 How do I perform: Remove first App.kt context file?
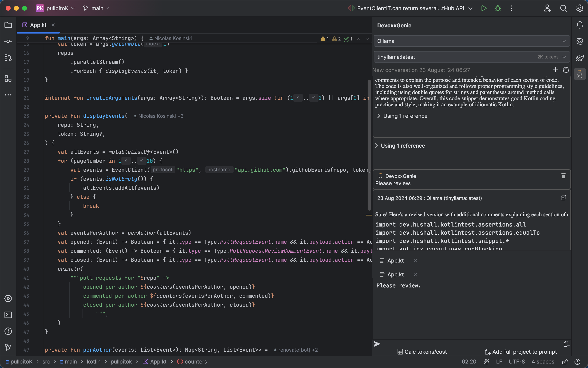pyautogui.click(x=416, y=260)
